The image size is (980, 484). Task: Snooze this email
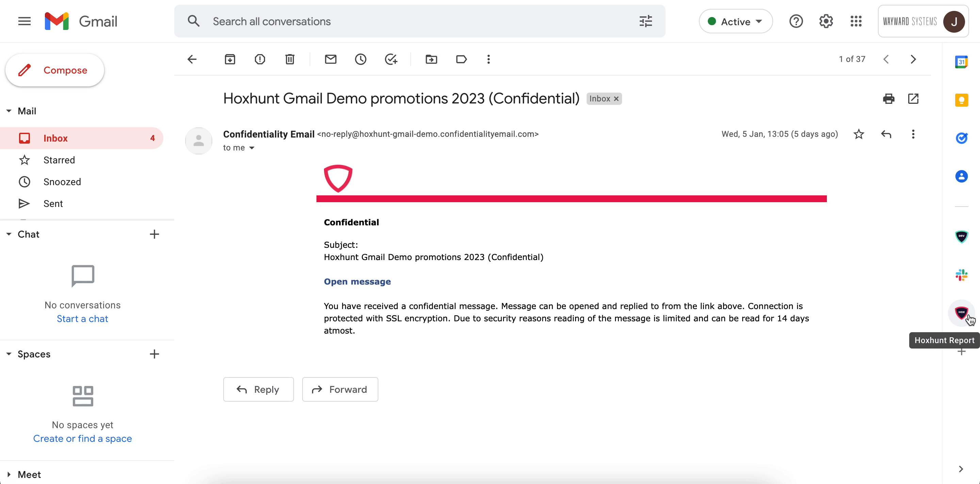click(x=361, y=59)
